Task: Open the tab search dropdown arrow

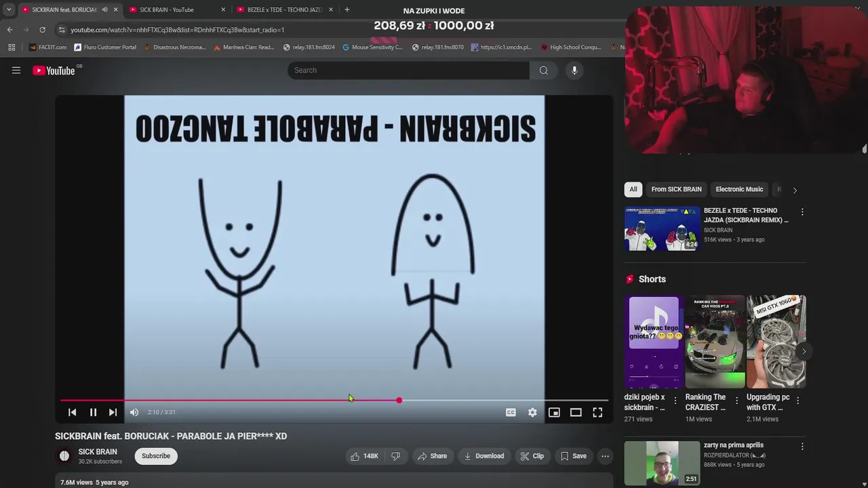Action: (9, 9)
